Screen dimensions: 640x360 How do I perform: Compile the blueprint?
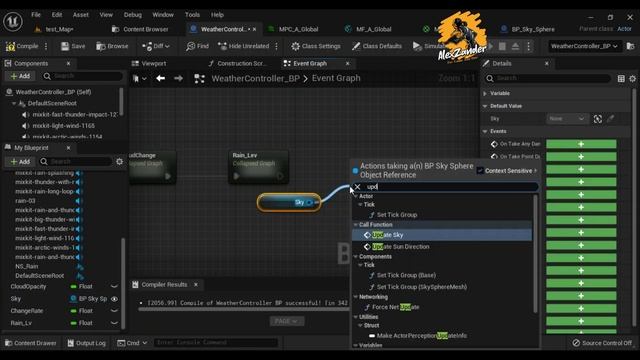click(x=22, y=46)
